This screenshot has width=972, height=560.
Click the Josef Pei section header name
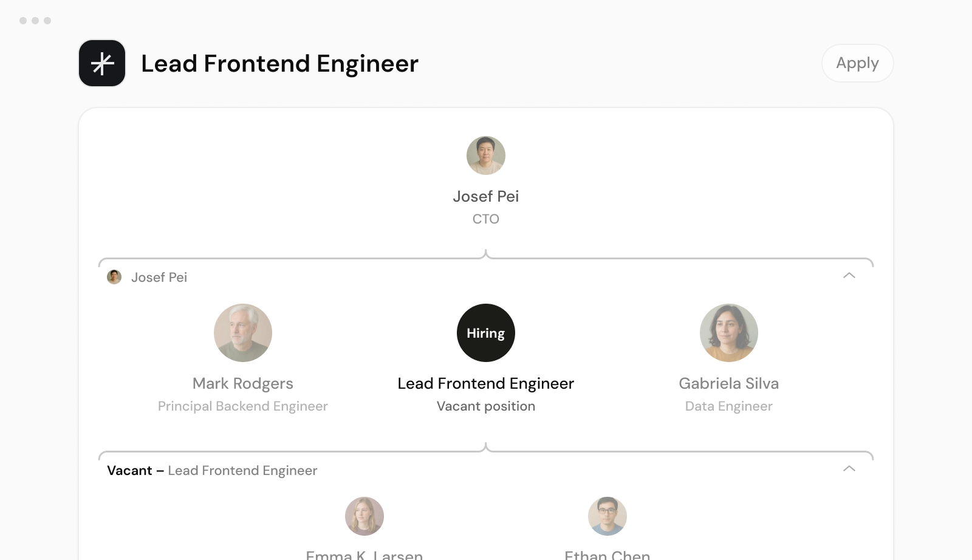(159, 277)
